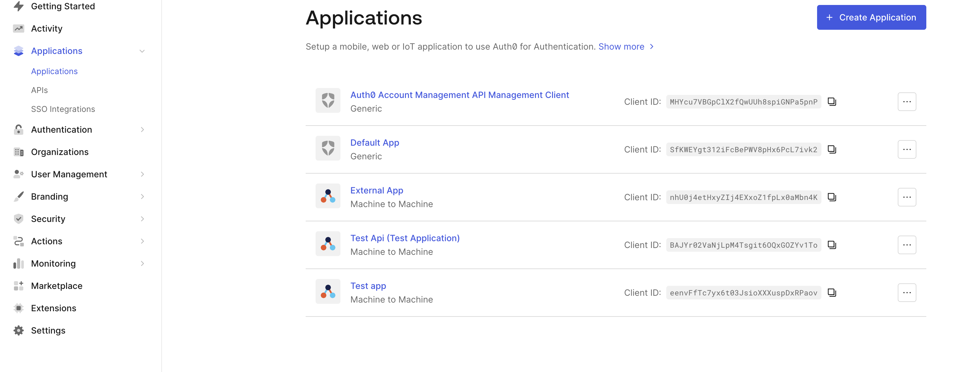Open Settings gear in sidebar

click(x=18, y=330)
